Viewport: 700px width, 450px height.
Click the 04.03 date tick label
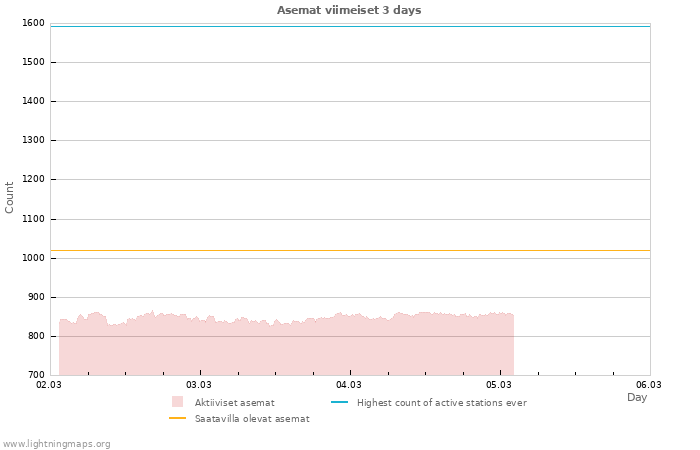pyautogui.click(x=349, y=384)
